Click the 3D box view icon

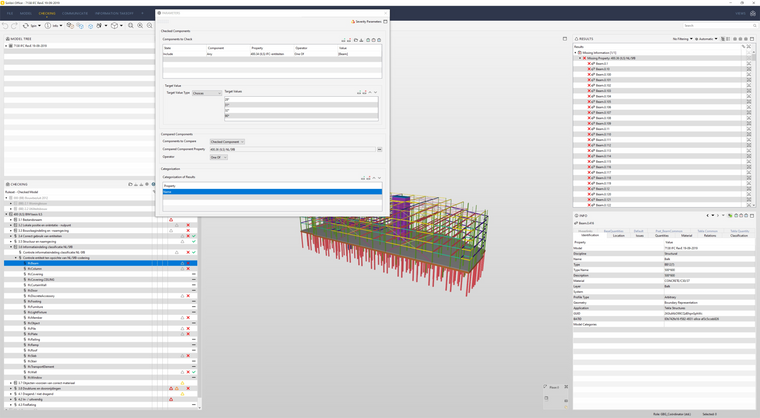[114, 26]
